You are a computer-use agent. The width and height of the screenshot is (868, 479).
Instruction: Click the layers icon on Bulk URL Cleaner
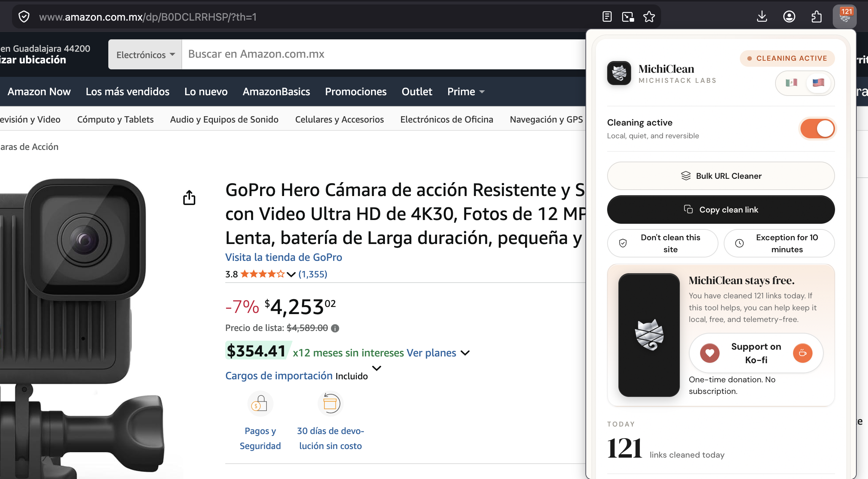(x=686, y=176)
